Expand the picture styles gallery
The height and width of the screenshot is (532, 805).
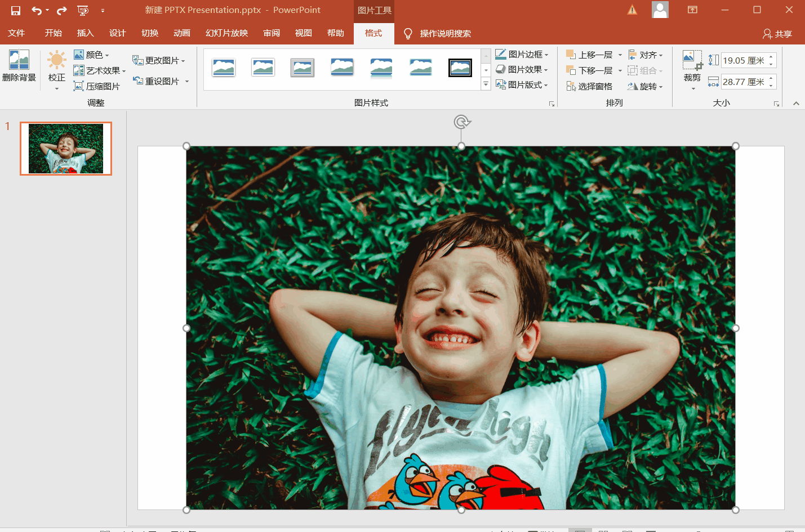(486, 84)
